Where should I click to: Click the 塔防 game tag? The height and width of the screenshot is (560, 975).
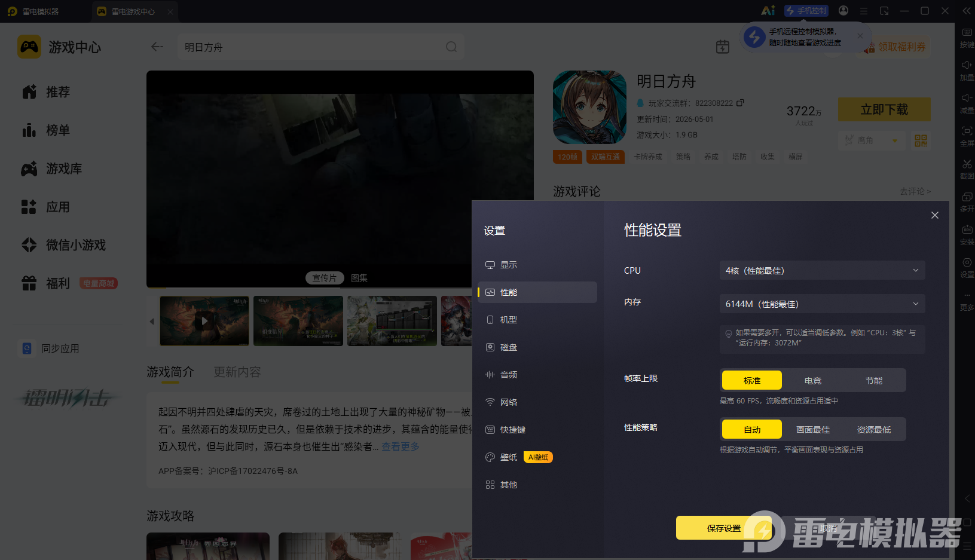click(739, 157)
